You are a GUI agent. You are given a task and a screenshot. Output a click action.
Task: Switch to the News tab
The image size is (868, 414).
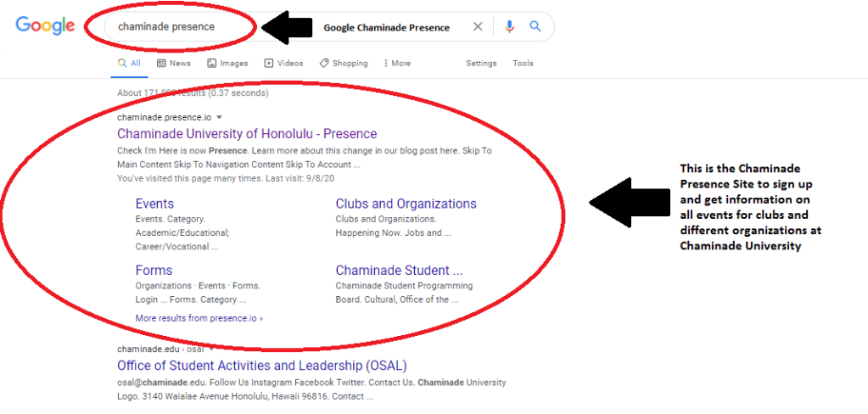pos(174,63)
